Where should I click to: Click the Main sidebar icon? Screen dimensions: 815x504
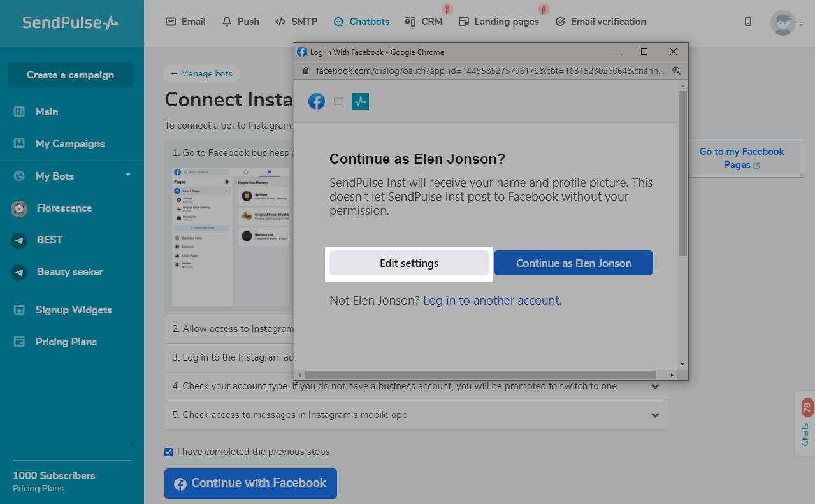tap(19, 112)
